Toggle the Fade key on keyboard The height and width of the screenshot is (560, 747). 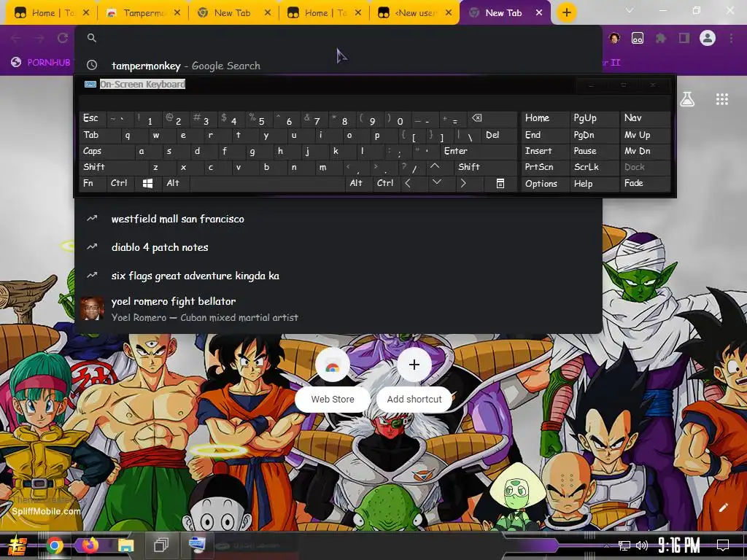[645, 183]
